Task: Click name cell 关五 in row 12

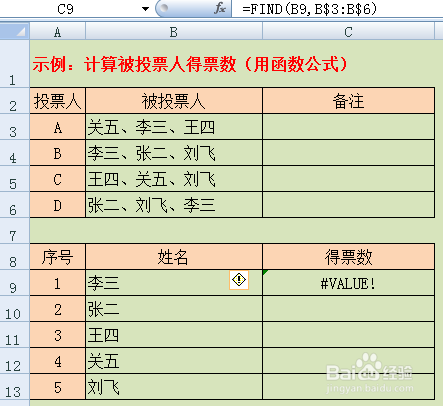Action: pyautogui.click(x=174, y=361)
